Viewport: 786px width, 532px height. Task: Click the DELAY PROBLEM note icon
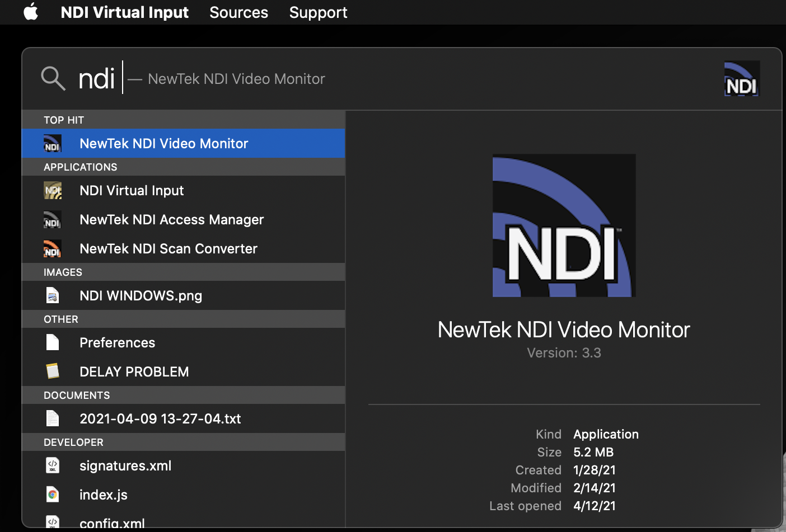coord(53,371)
